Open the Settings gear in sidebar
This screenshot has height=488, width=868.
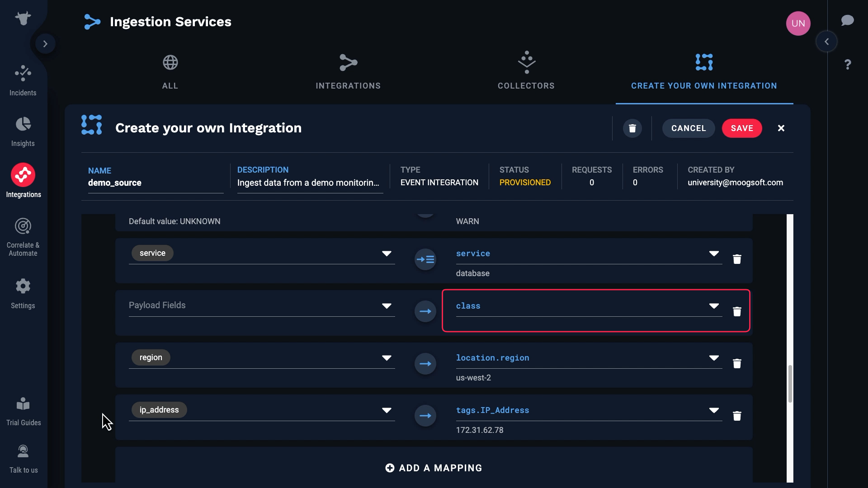click(x=23, y=286)
